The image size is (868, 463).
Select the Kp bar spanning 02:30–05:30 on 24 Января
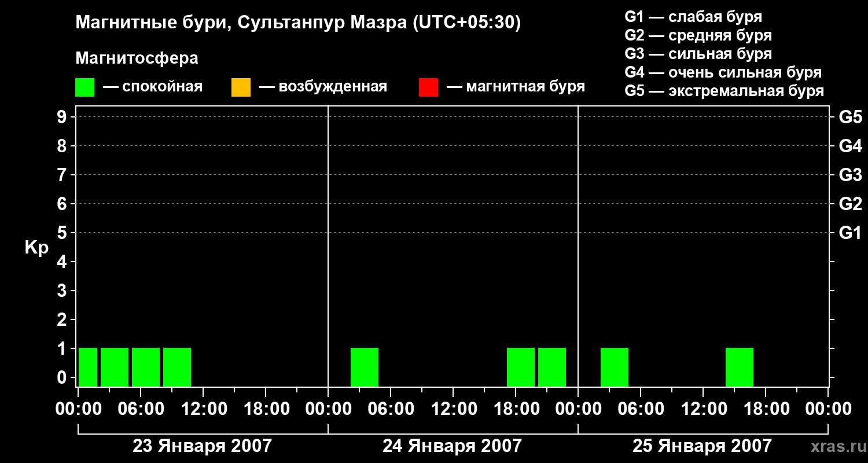click(x=365, y=367)
